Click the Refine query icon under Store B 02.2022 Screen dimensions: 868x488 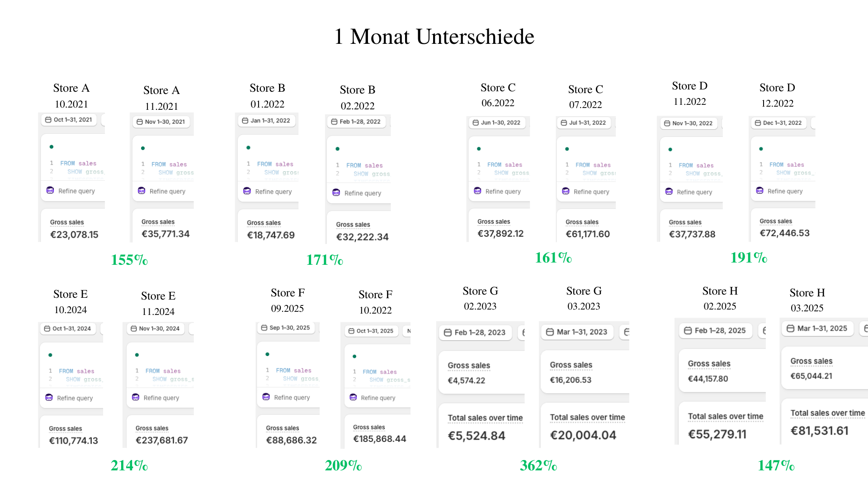coord(336,192)
